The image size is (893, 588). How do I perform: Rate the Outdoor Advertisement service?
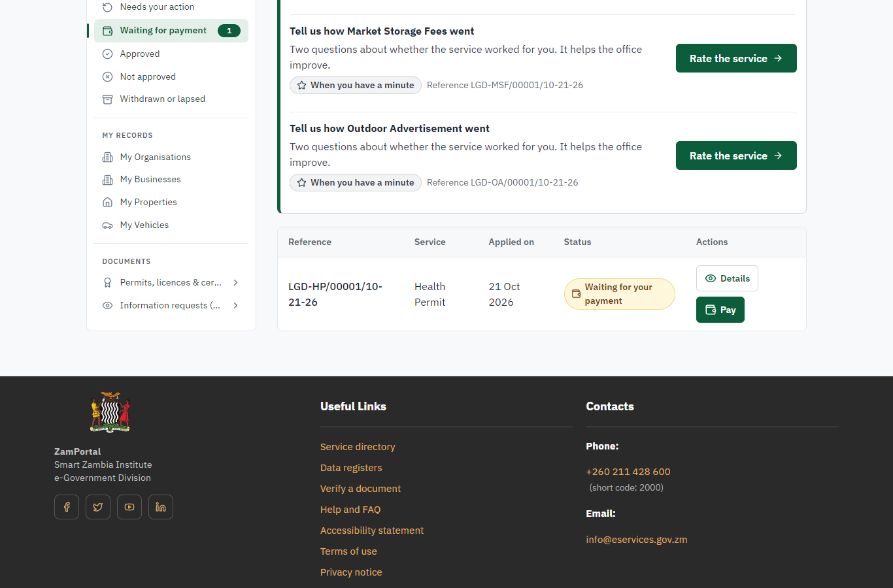tap(736, 155)
